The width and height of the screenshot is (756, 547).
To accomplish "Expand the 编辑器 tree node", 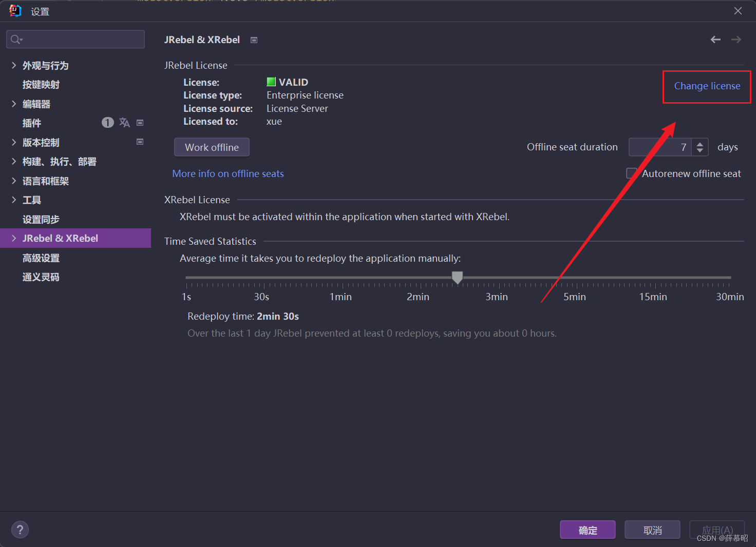I will tap(14, 104).
